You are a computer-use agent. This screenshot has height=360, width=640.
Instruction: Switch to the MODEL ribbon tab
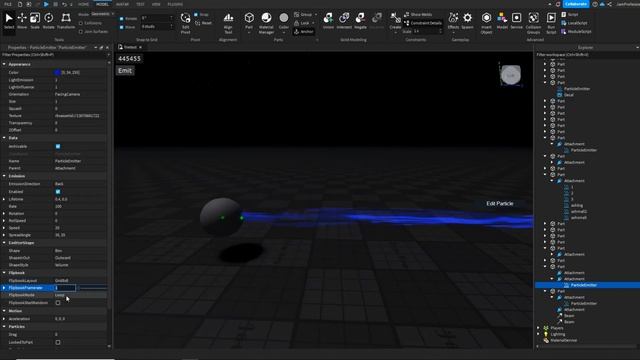click(102, 4)
